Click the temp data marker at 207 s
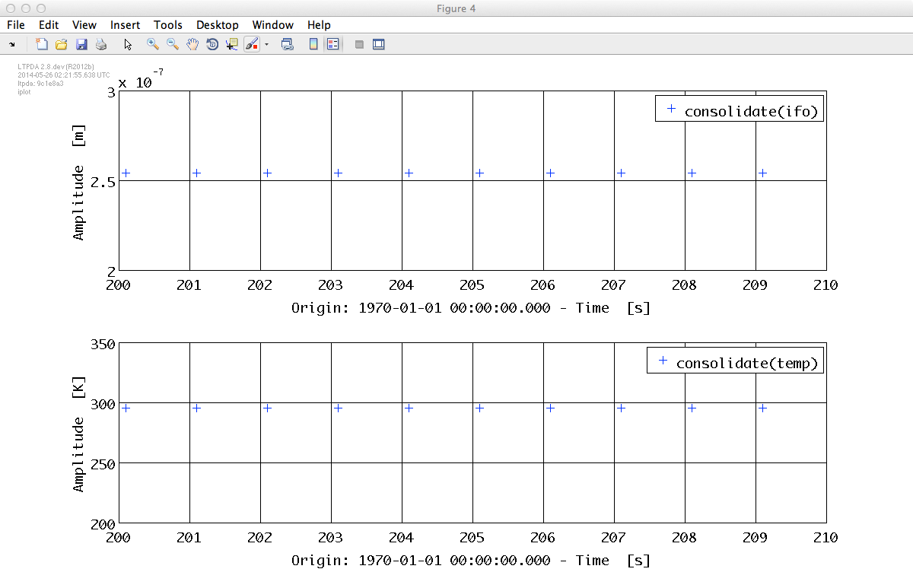913x588 pixels. pos(621,408)
